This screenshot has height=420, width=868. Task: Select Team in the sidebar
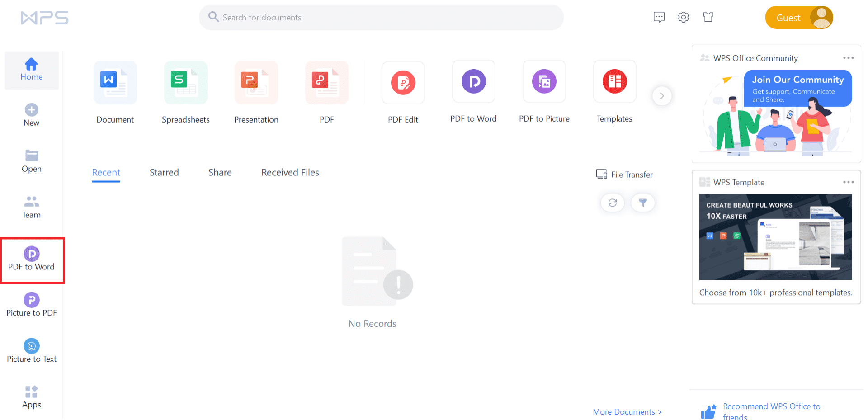[32, 208]
